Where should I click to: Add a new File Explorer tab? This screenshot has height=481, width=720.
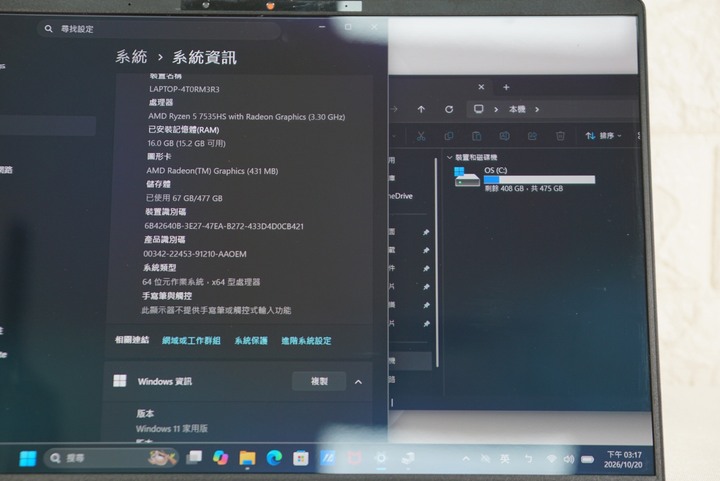point(506,87)
